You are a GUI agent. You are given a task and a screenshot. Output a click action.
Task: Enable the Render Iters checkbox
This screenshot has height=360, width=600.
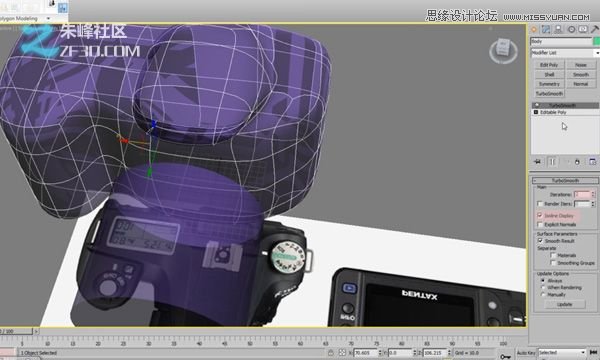540,204
